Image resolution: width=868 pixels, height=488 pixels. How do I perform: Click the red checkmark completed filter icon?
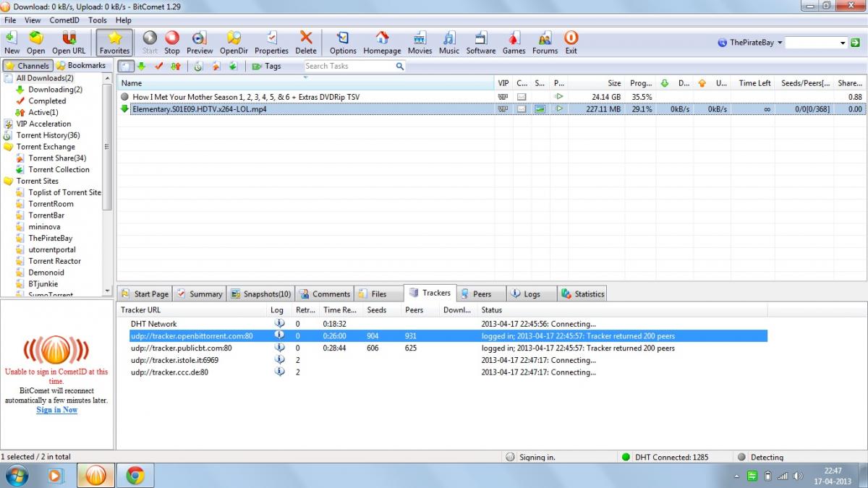(x=158, y=66)
